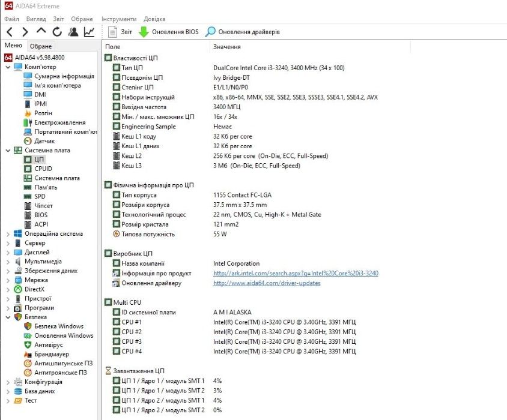Click Оновлення BIOS green arrow button
The width and height of the screenshot is (507, 420).
(x=168, y=32)
